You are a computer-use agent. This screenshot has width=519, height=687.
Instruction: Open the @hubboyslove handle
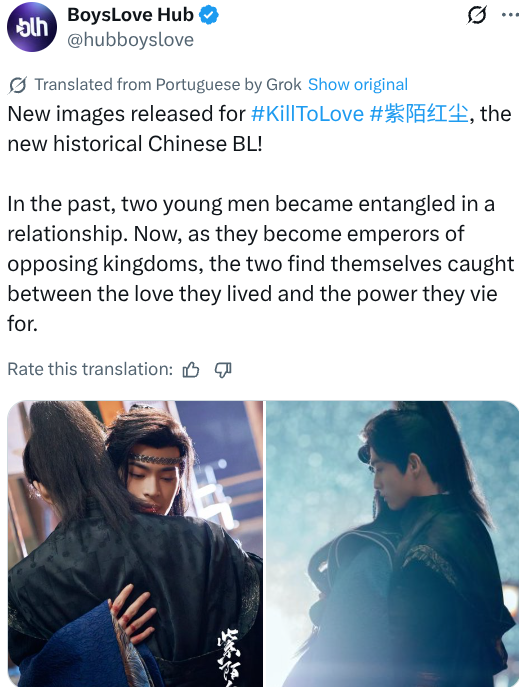[x=131, y=40]
